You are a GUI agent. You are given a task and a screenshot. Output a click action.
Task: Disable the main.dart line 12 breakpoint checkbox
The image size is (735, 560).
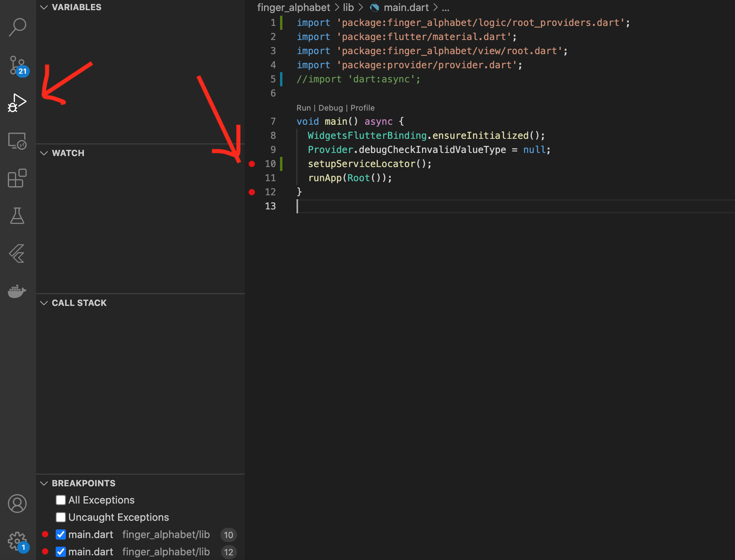[61, 552]
